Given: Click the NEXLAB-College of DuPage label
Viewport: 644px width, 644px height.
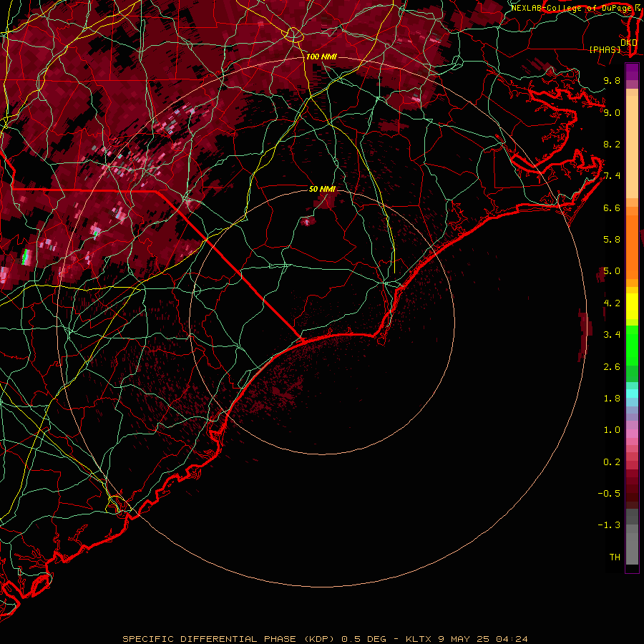Looking at the screenshot, I should [x=571, y=8].
